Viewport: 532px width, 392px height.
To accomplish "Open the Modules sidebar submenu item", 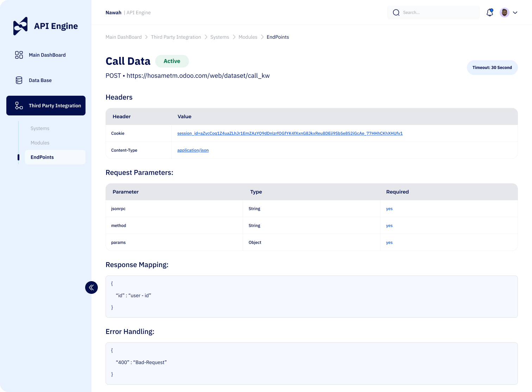I will pos(40,143).
